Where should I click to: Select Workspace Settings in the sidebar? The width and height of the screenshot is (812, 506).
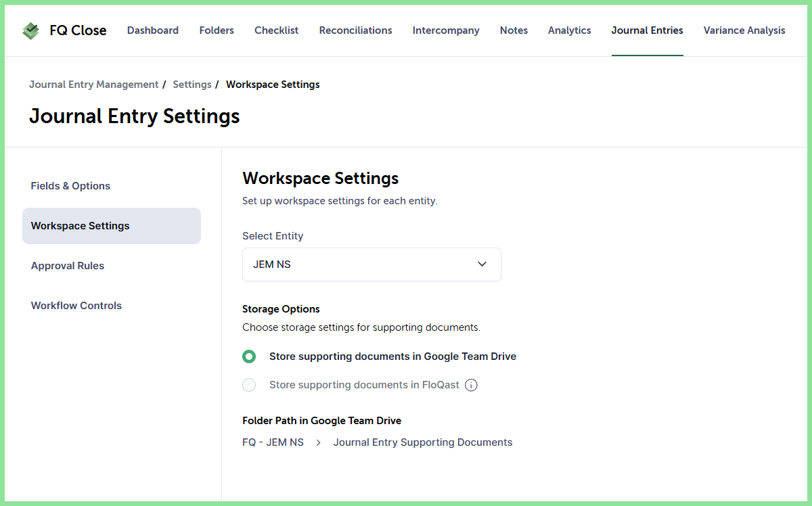click(x=112, y=226)
